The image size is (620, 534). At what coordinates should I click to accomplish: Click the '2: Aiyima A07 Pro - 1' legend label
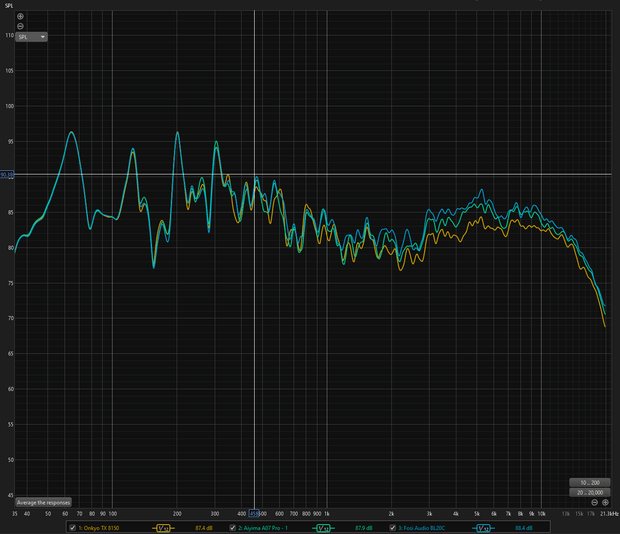263,528
